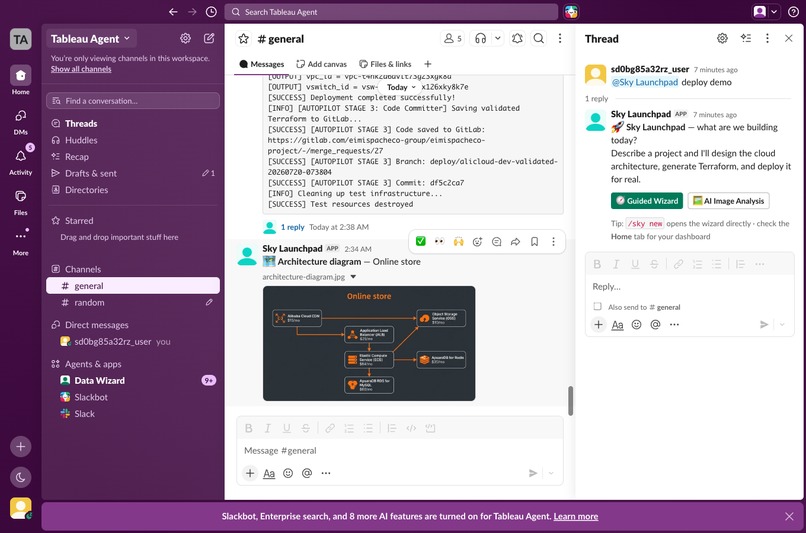Open the add reaction emoji picker
This screenshot has width=806, height=533.
click(x=477, y=242)
